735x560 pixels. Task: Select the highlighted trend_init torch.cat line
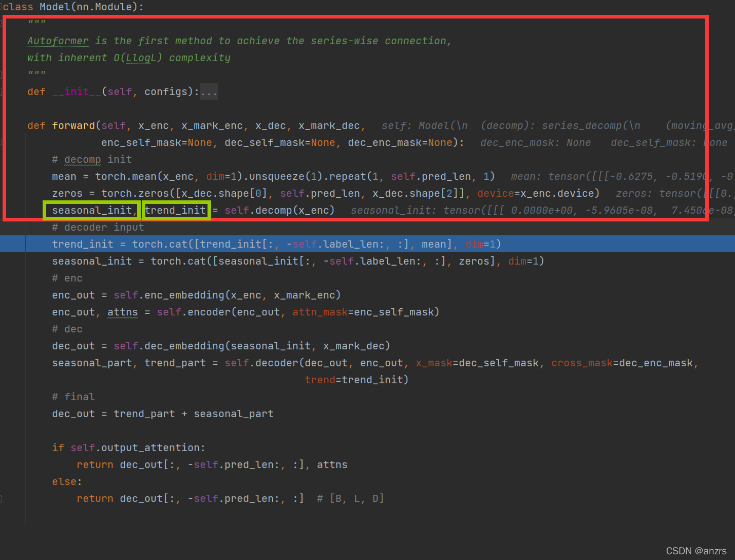pyautogui.click(x=367, y=244)
